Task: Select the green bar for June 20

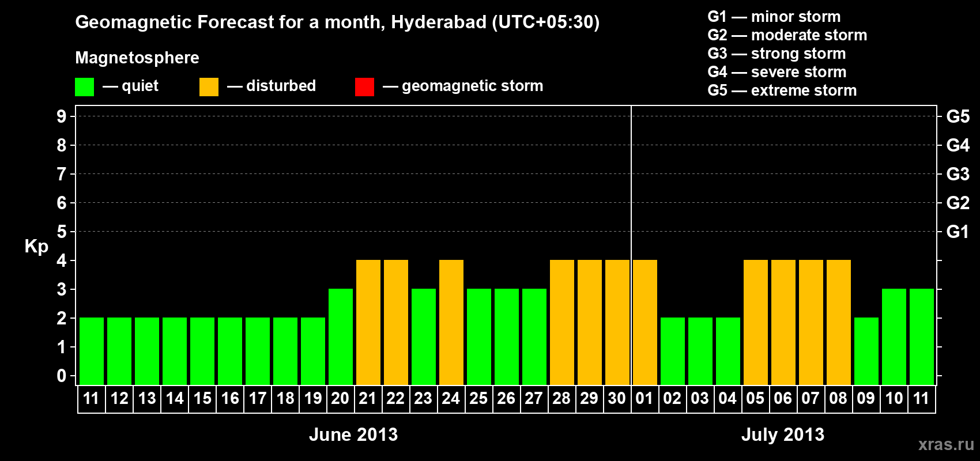Action: coord(341,337)
